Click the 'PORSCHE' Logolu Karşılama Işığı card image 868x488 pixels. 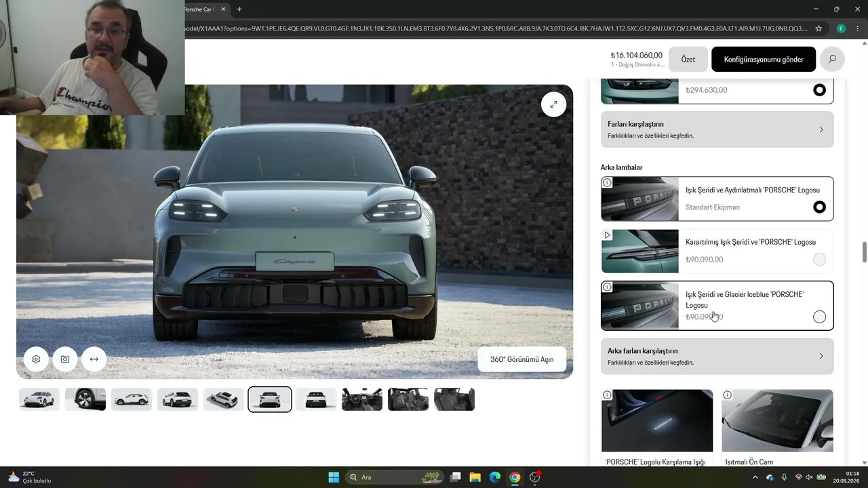point(657,420)
